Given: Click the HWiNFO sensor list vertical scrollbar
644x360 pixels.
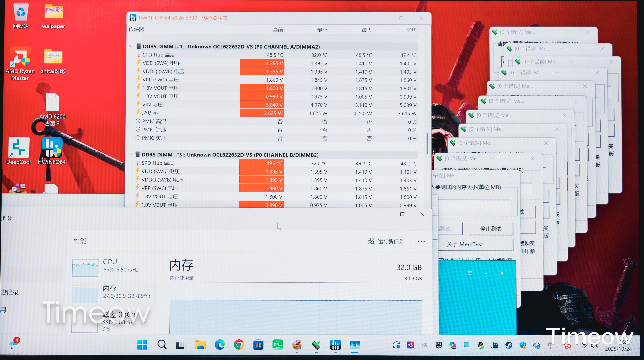Looking at the screenshot, I should coord(427,144).
